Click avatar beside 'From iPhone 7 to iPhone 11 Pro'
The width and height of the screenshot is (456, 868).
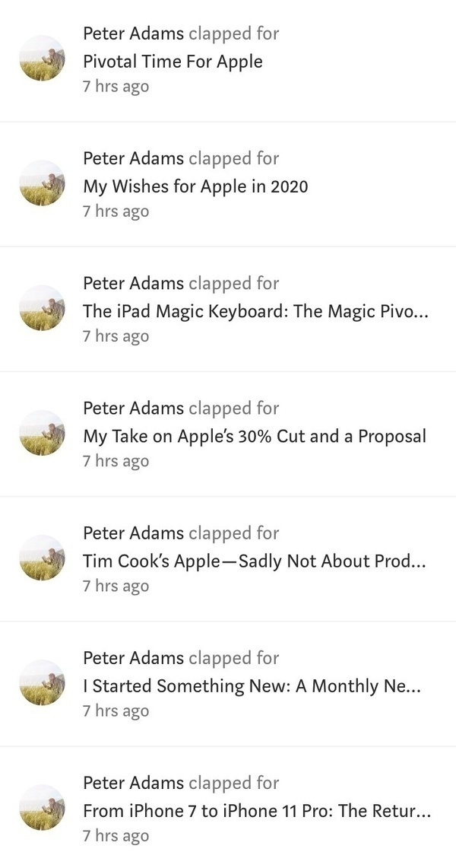click(42, 808)
